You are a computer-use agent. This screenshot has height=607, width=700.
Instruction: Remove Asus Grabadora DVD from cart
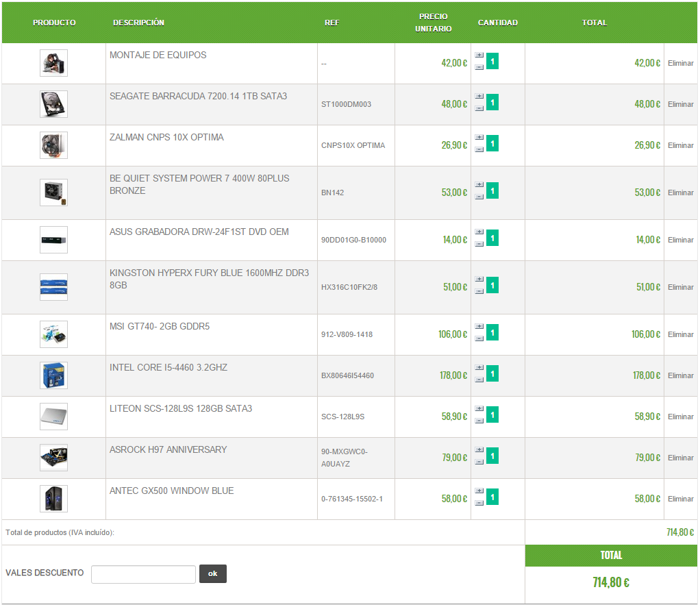[x=680, y=240]
